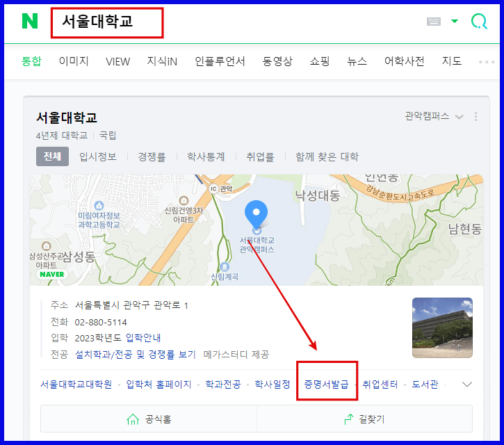The image size is (504, 445).
Task: Click the 삼성산주공 아파트 map marker icon
Action: click(x=47, y=246)
